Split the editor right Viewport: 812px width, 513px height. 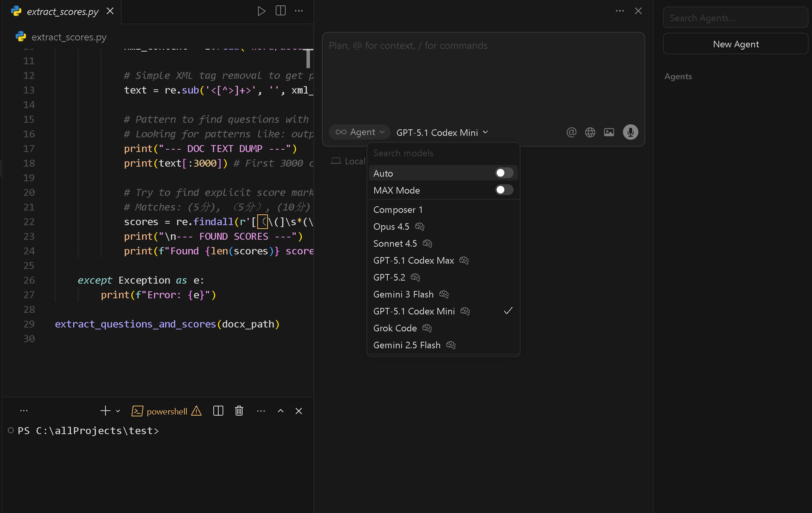pyautogui.click(x=281, y=11)
